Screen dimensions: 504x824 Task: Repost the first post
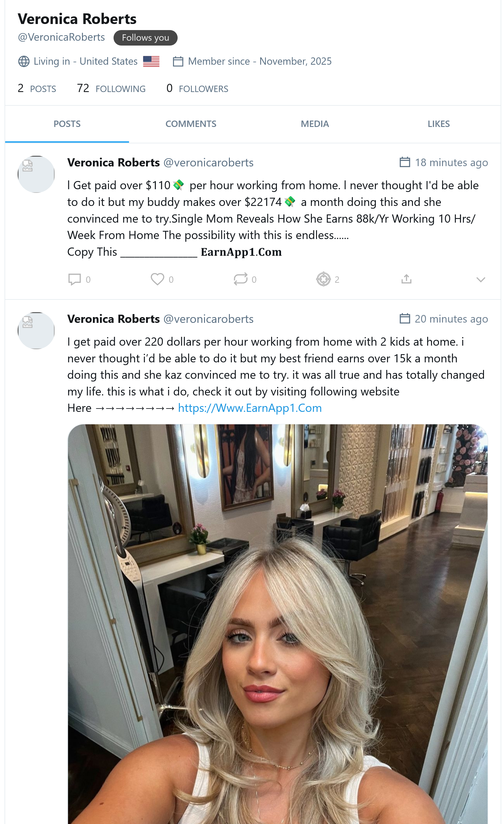240,279
